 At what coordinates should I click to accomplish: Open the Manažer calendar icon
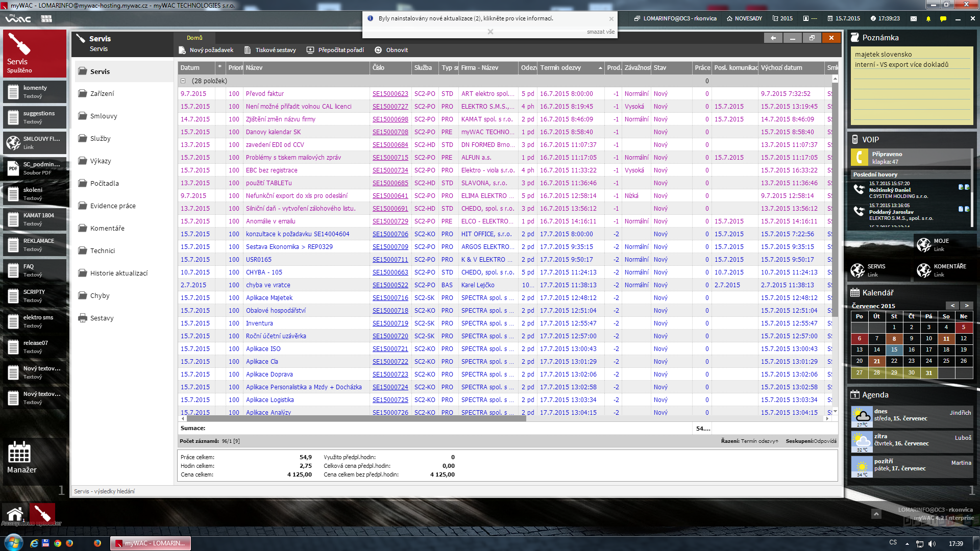click(x=19, y=452)
